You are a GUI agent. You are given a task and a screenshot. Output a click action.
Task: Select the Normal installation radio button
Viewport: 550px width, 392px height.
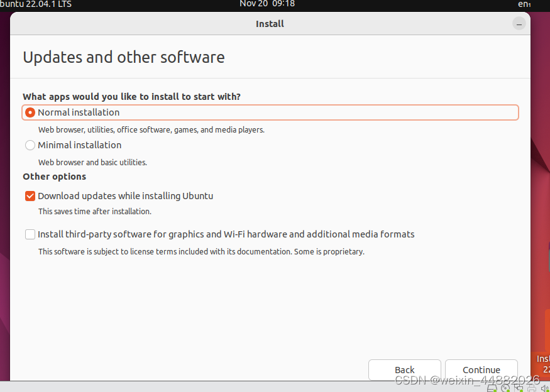coord(30,112)
